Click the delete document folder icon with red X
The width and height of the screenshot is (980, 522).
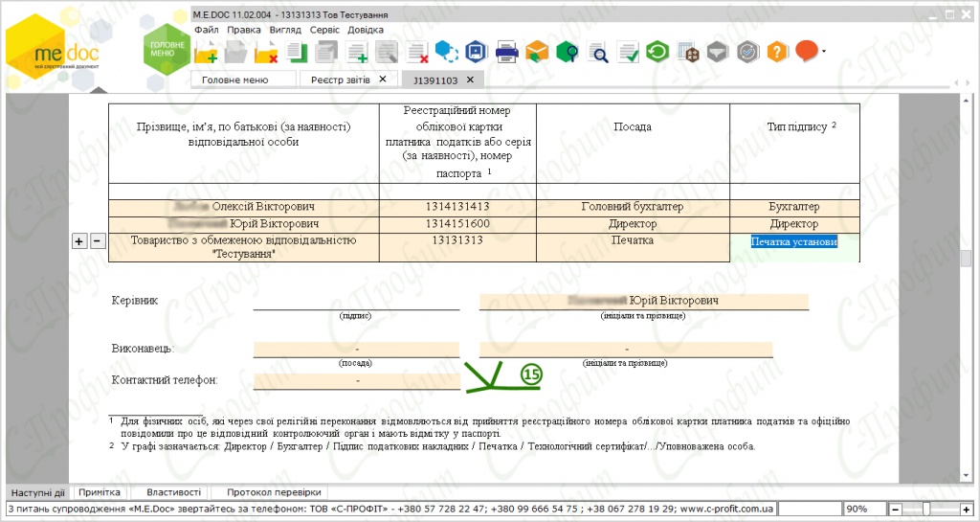[266, 53]
